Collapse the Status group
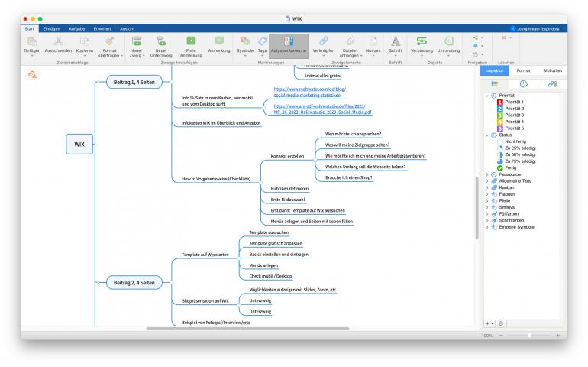Screen dimensions: 588x367 pyautogui.click(x=487, y=135)
